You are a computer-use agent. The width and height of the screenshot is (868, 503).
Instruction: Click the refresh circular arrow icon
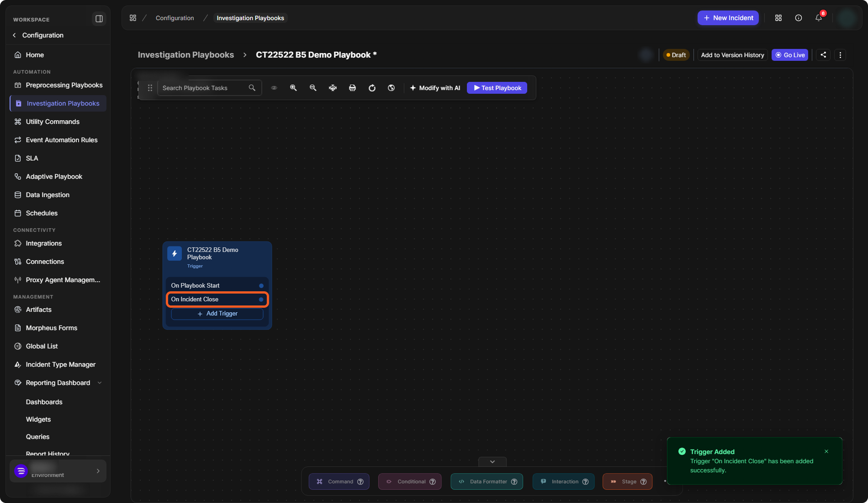pyautogui.click(x=372, y=88)
